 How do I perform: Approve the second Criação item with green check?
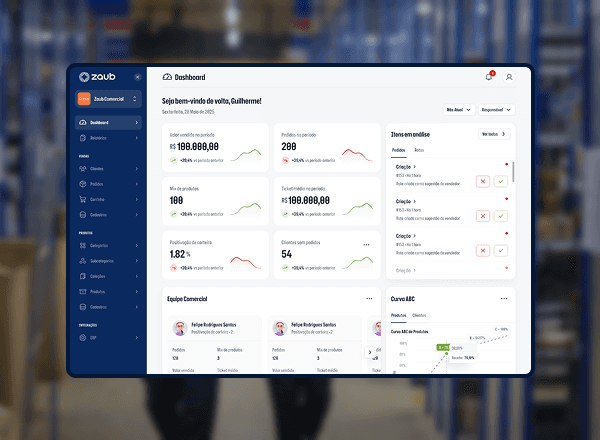tap(501, 216)
